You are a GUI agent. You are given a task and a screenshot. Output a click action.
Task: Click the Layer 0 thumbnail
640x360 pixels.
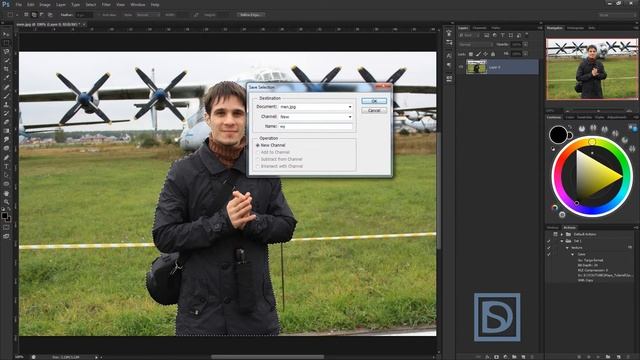click(477, 67)
